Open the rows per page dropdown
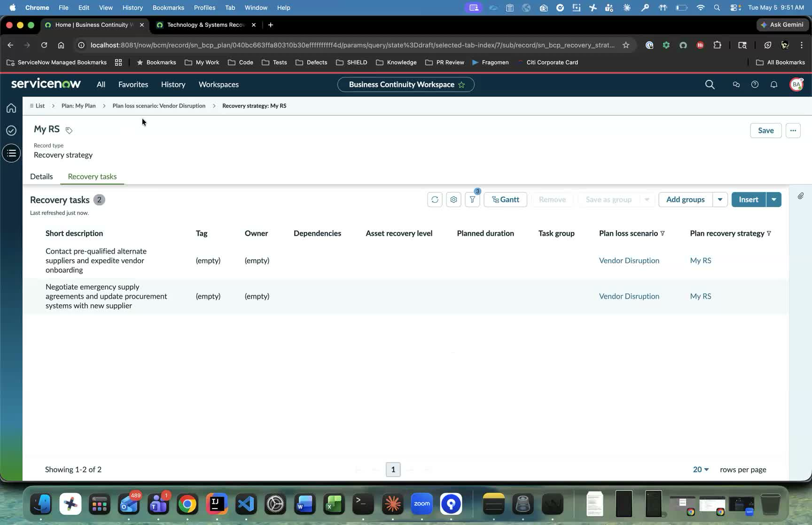812x525 pixels. click(701, 470)
